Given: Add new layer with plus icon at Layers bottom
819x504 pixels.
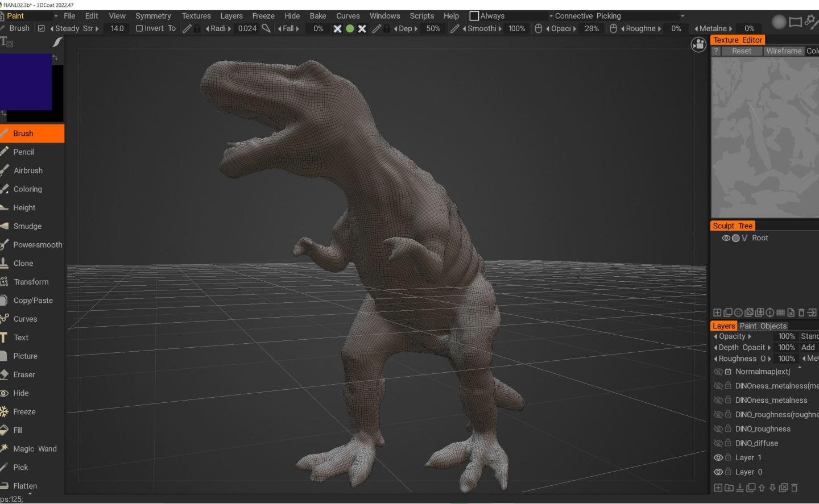Looking at the screenshot, I should (x=718, y=488).
